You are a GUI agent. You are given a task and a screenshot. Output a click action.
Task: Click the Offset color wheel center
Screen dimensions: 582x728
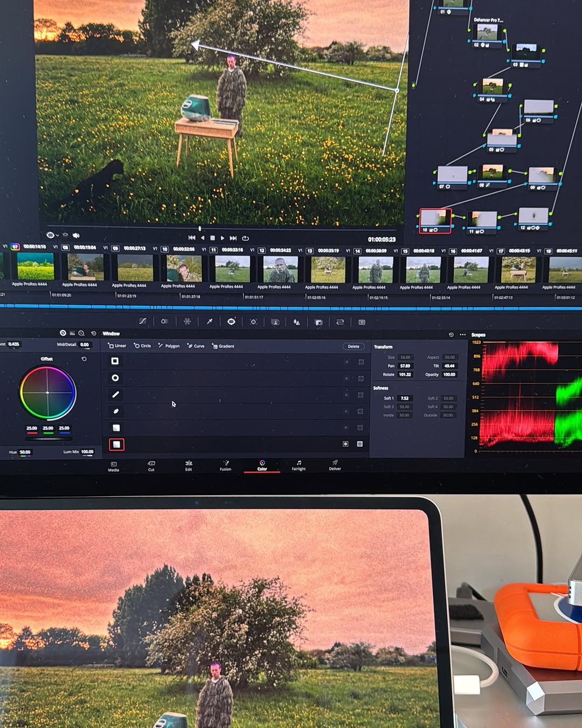(47, 393)
